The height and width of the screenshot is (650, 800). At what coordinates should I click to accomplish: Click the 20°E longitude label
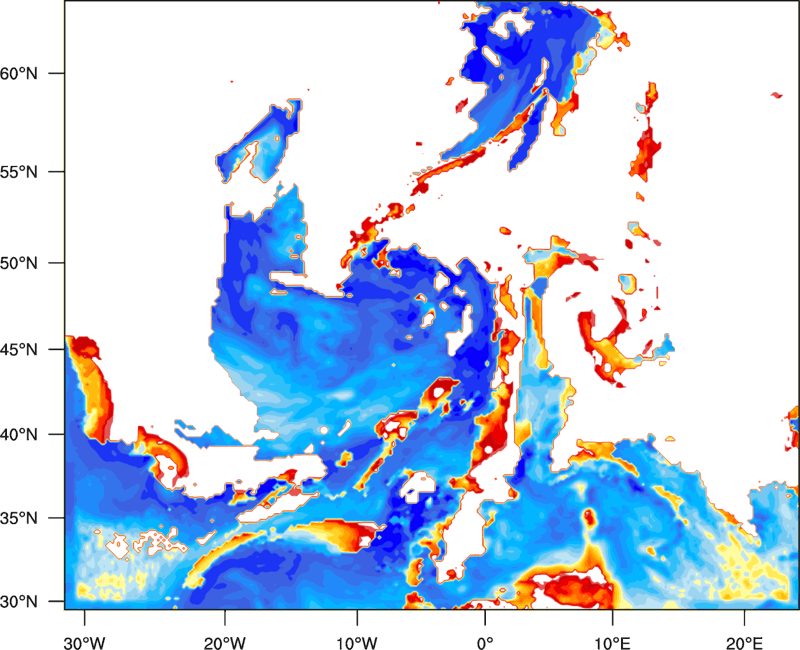tap(744, 643)
